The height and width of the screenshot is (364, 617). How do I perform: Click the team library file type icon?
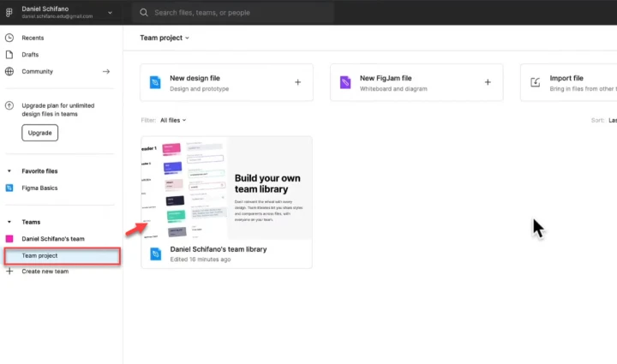coord(156,254)
